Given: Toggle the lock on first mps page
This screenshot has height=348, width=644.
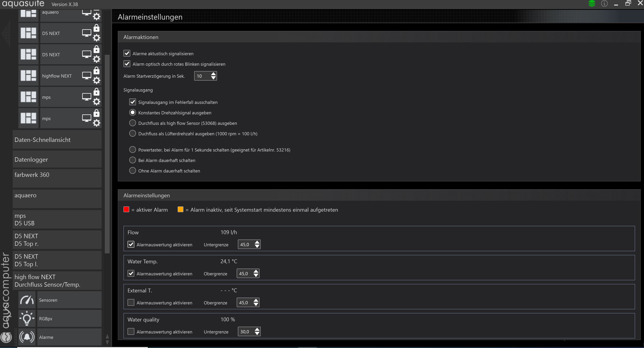Looking at the screenshot, I should pyautogui.click(x=97, y=92).
